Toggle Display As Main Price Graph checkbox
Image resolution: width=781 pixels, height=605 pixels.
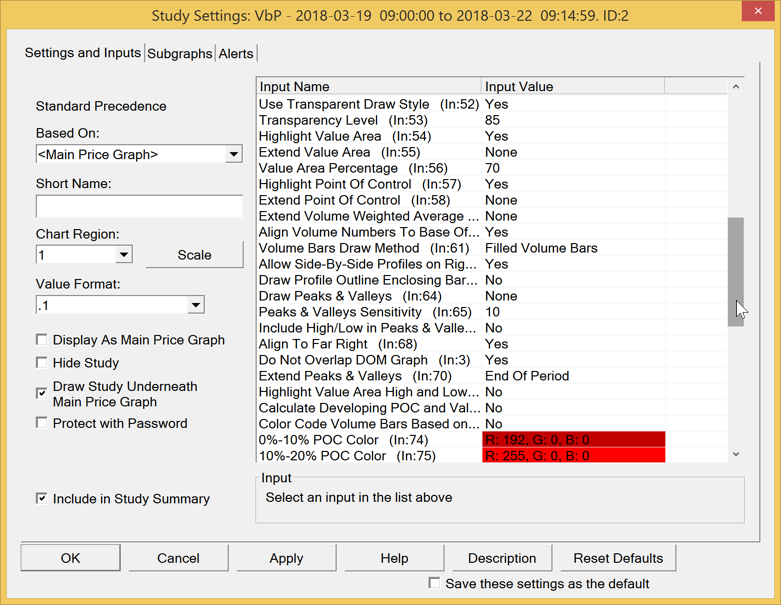click(x=42, y=340)
